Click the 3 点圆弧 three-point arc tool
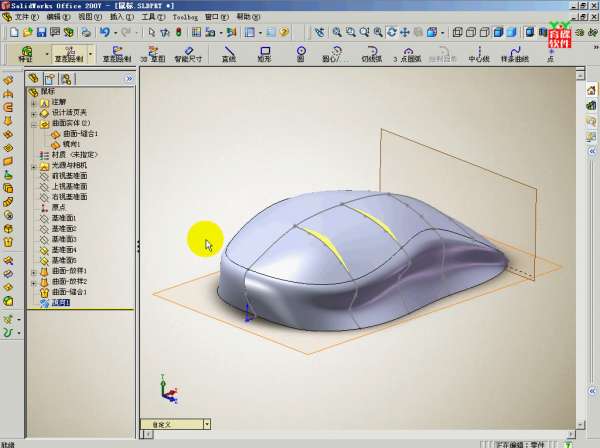This screenshot has height=448, width=600. pyautogui.click(x=408, y=54)
